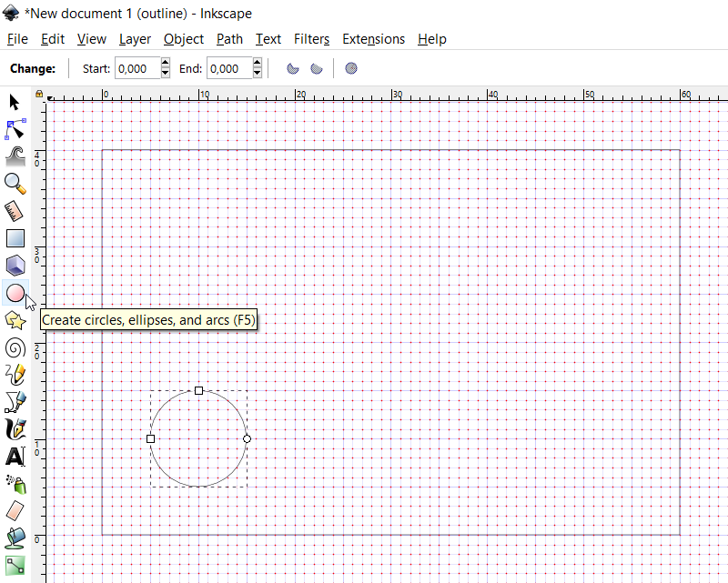This screenshot has height=583, width=728.
Task: Decrease the End angle value
Action: 258,74
